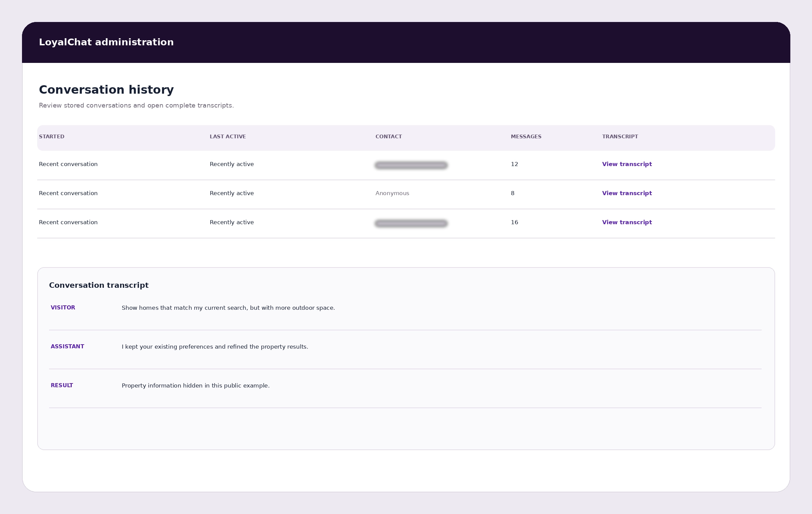812x514 pixels.
Task: Select the blurred contact in third row
Action: pyautogui.click(x=411, y=223)
